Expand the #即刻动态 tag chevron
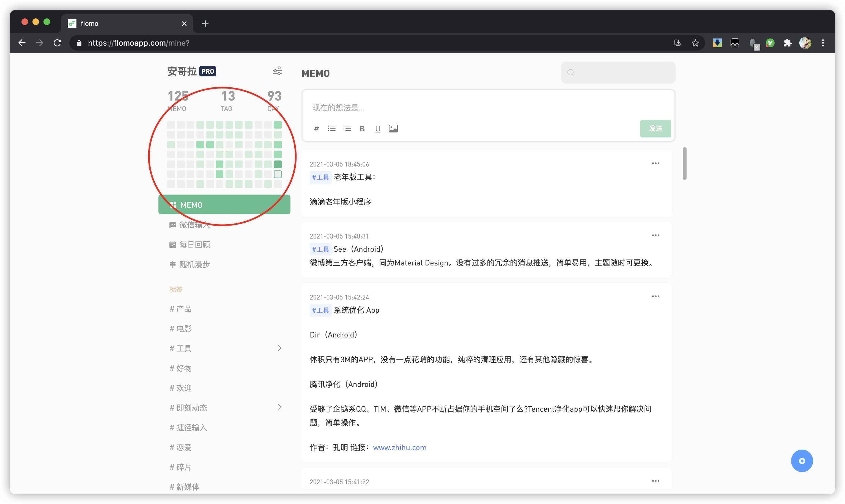845x504 pixels. pos(279,407)
